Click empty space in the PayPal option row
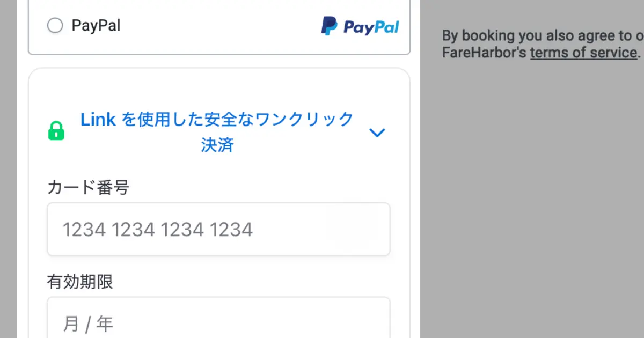Screen dimensions: 644x338 [220, 26]
